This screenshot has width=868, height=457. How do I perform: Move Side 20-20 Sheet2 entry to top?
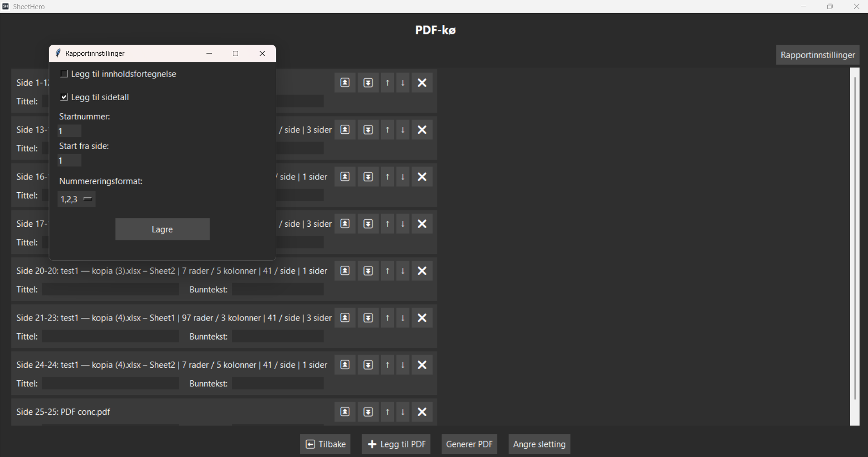coord(345,271)
